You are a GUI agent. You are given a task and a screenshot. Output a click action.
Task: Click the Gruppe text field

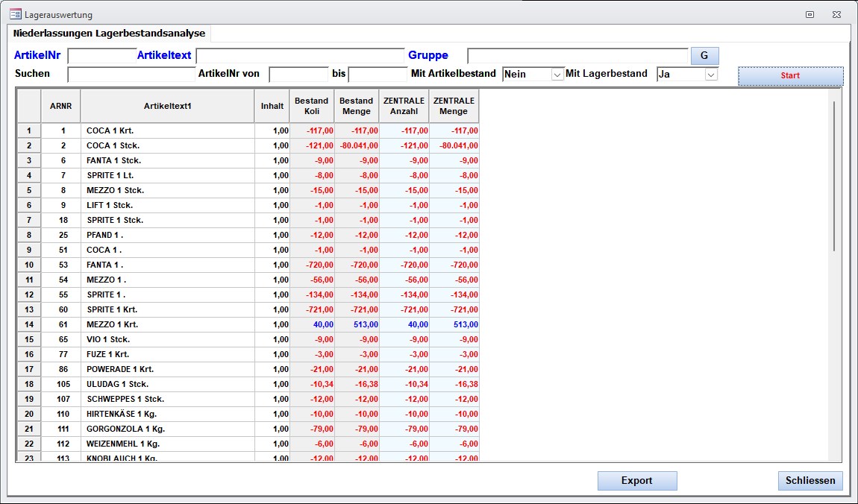[577, 56]
